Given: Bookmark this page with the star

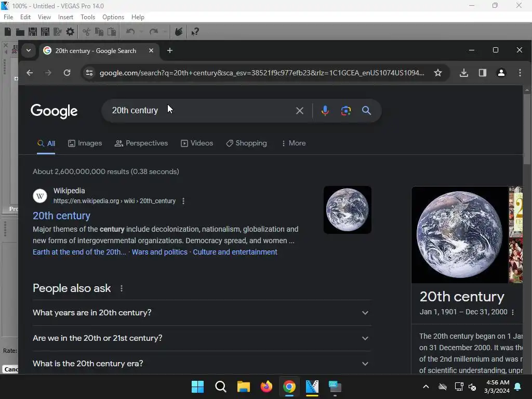Looking at the screenshot, I should point(438,73).
